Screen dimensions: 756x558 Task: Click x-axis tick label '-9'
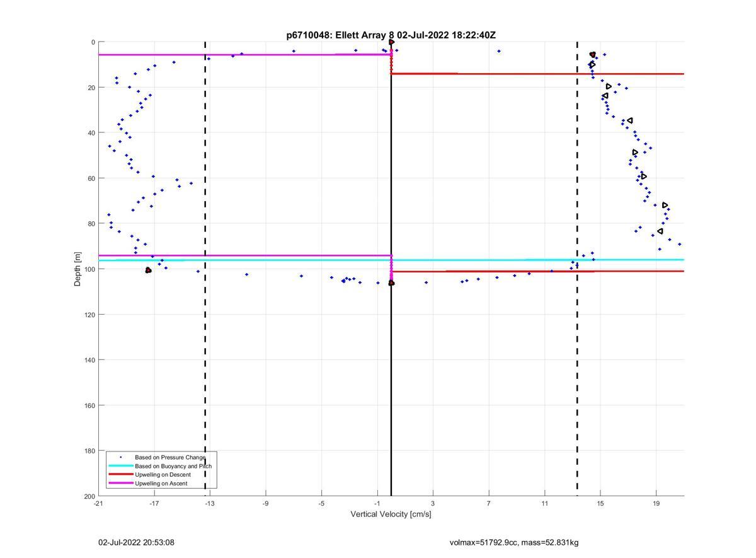pos(265,503)
